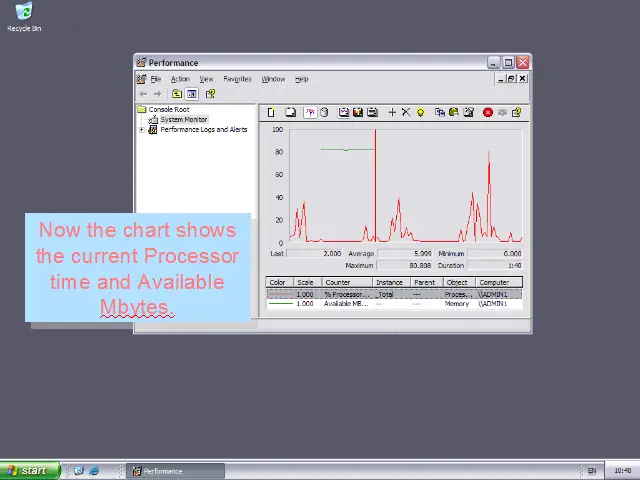The image size is (640, 480).
Task: Select the Console Root folder
Action: point(168,110)
